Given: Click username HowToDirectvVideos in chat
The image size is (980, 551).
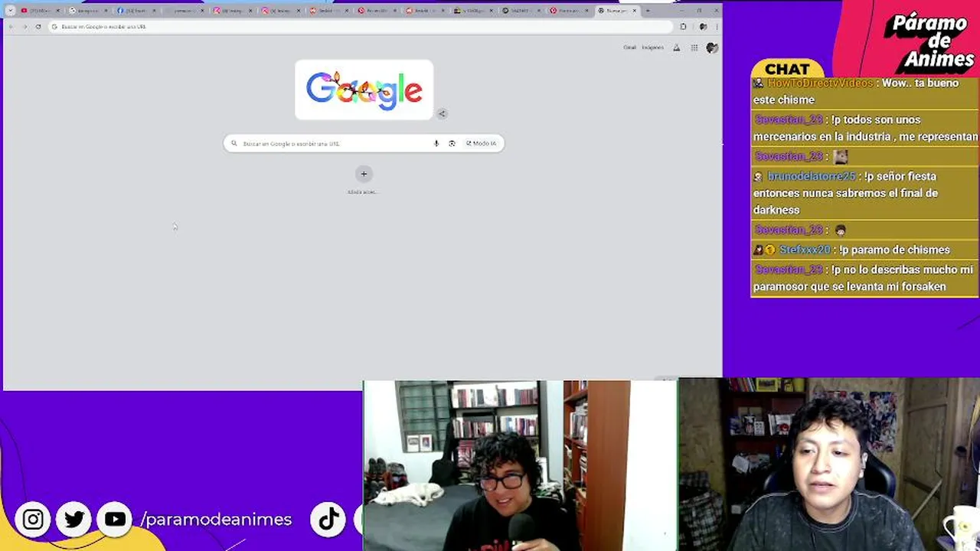Looking at the screenshot, I should point(820,83).
